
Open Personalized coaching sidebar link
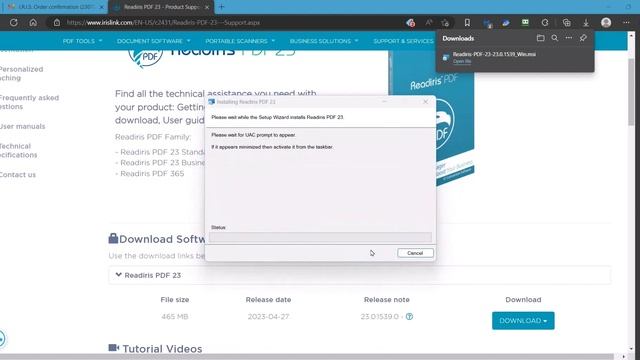21,73
